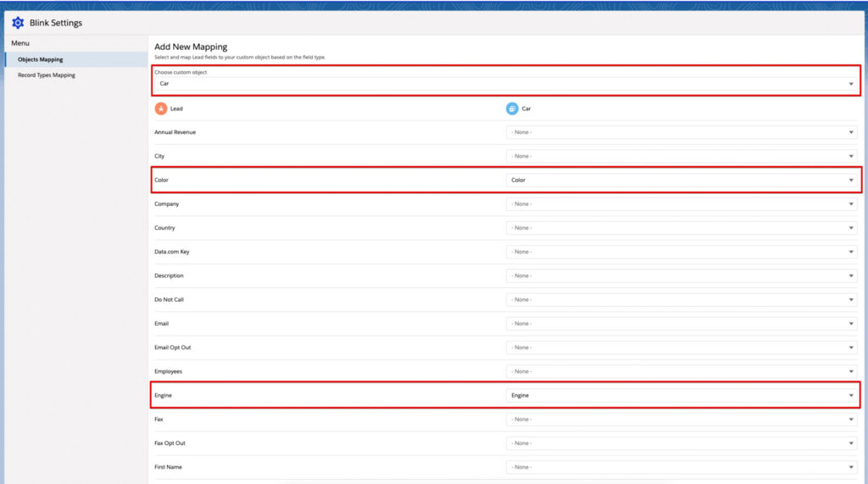Open Do Not Call mapping dropdown
The image size is (868, 484).
(682, 299)
